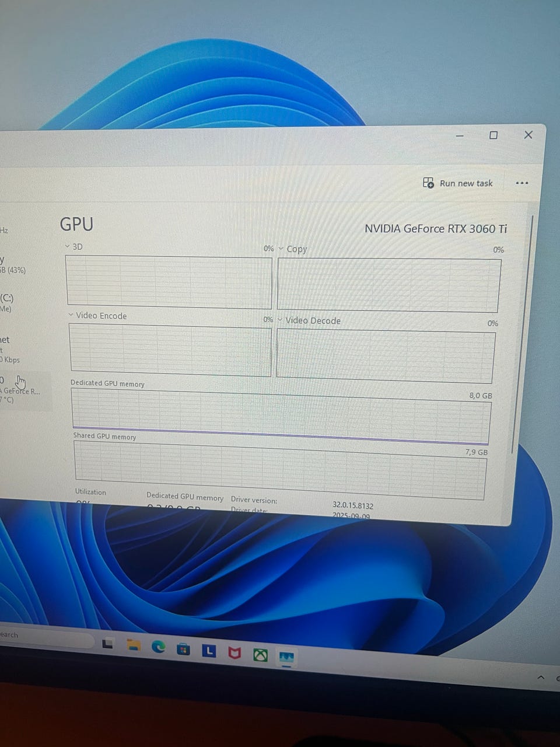Image resolution: width=560 pixels, height=747 pixels.
Task: Click the bottom Dedicated GPU memory stat label
Action: point(185,497)
